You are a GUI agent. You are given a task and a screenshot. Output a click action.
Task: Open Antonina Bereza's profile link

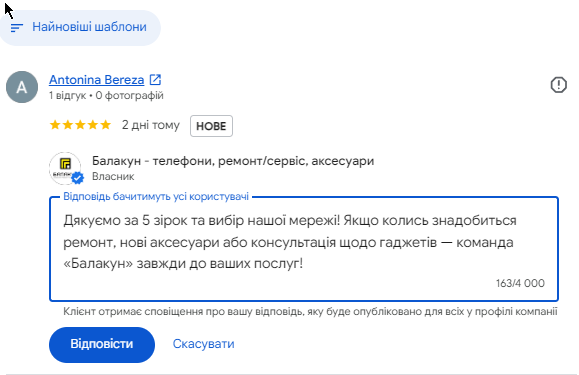[96, 80]
